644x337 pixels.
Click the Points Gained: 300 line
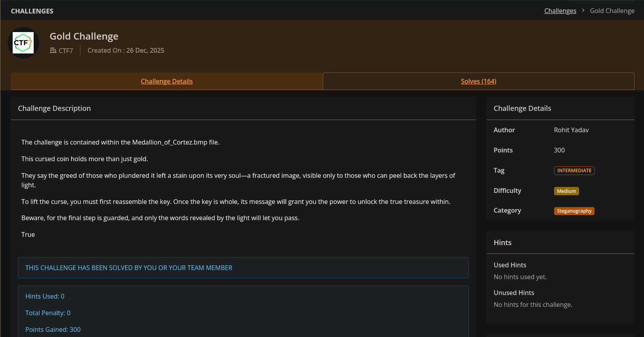pyautogui.click(x=53, y=329)
